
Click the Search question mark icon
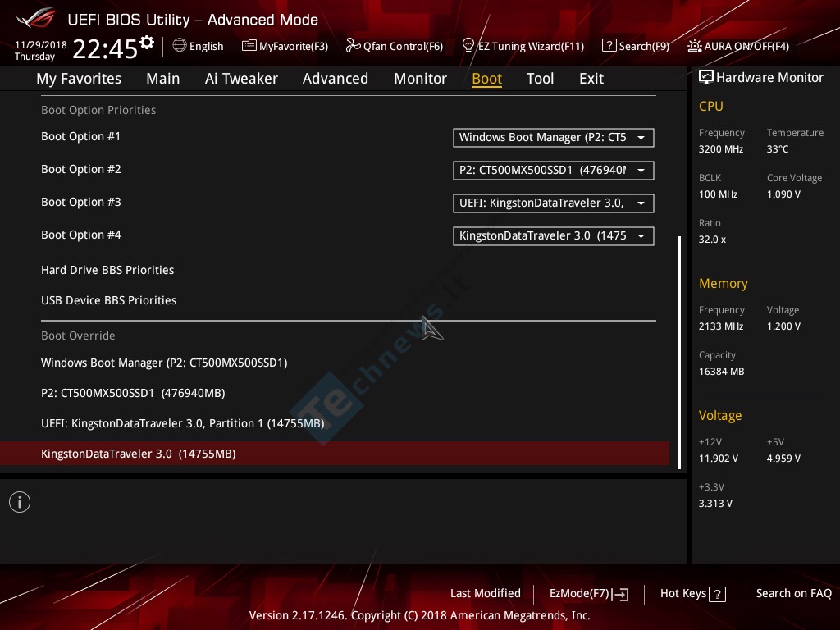tap(609, 46)
